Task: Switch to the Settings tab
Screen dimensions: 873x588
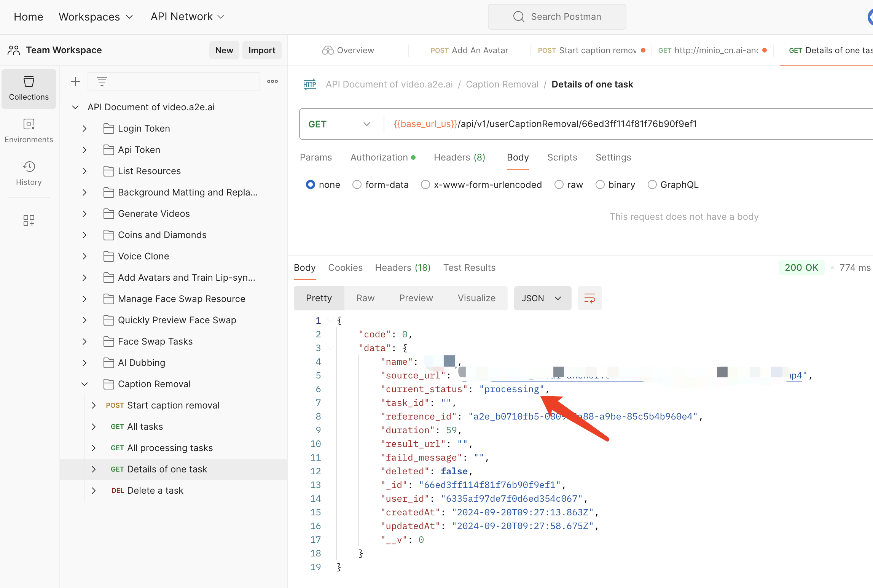Action: tap(613, 157)
